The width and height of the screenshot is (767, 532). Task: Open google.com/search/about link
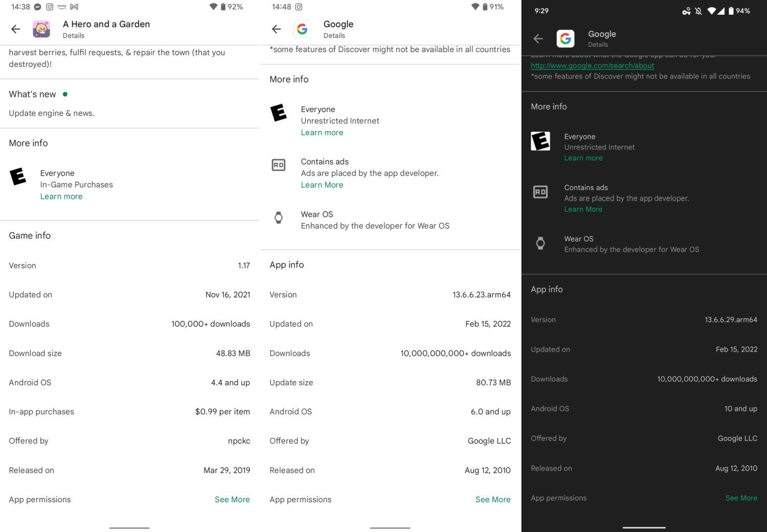592,65
